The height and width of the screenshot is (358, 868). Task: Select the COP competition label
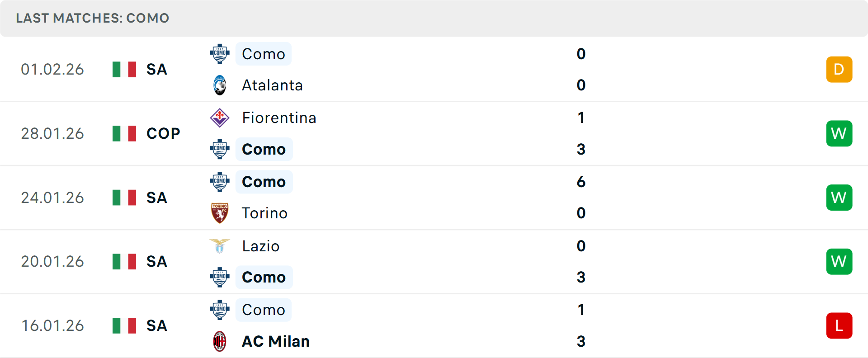(x=163, y=133)
